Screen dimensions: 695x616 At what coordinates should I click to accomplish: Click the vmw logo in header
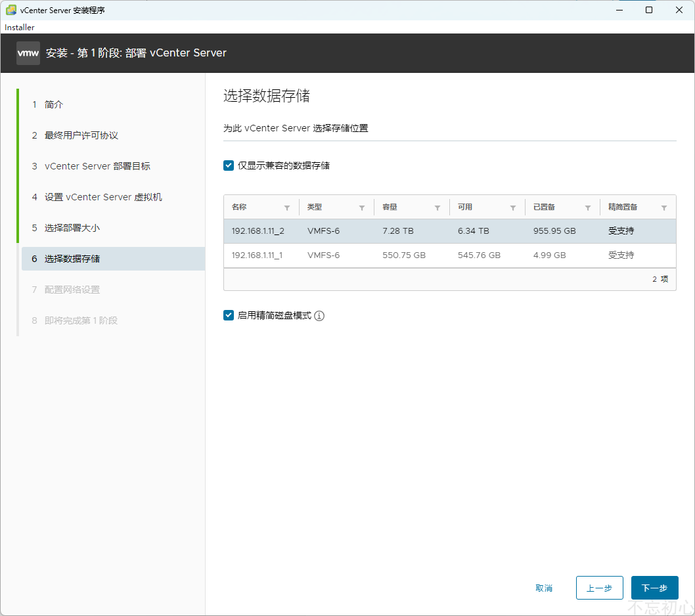click(x=28, y=53)
